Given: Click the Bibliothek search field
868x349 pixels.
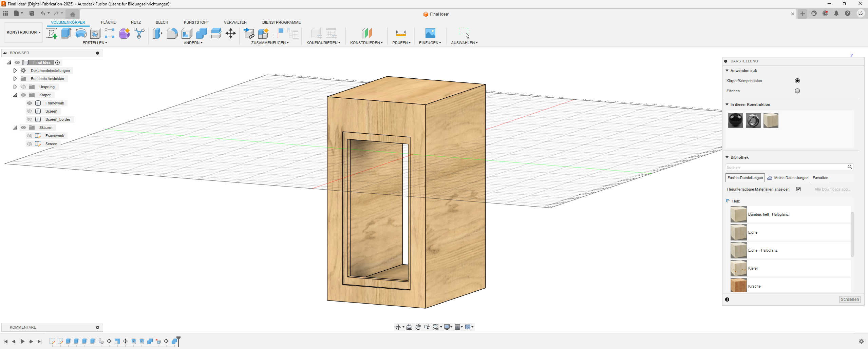Looking at the screenshot, I should (786, 167).
